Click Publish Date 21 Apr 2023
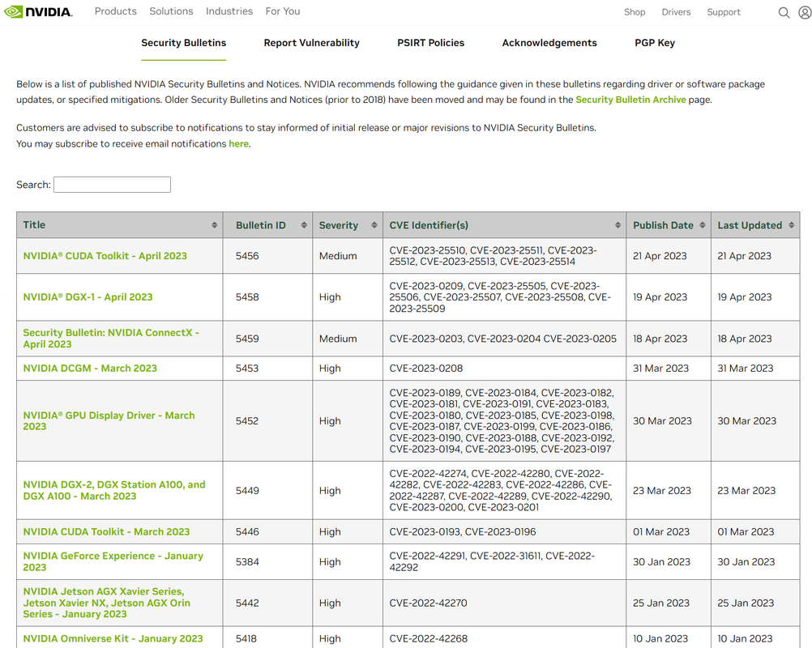The image size is (812, 648). click(x=660, y=256)
